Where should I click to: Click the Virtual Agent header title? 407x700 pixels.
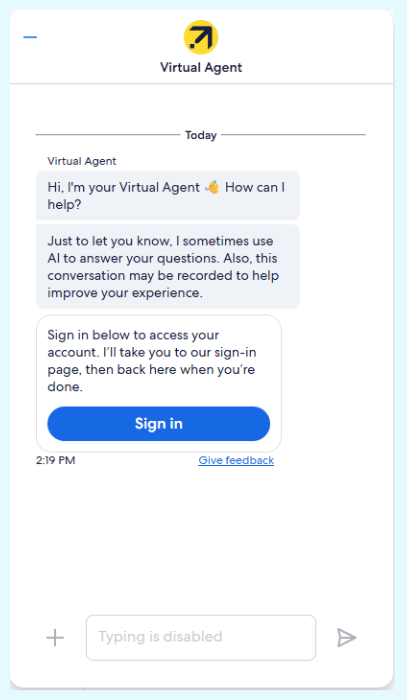(201, 67)
